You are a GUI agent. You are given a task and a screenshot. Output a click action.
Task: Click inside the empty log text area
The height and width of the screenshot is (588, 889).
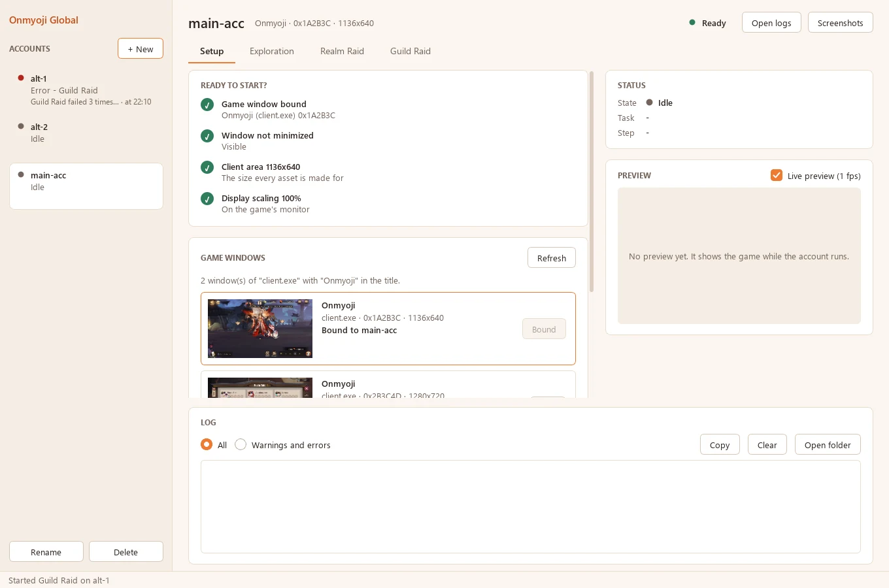[531, 506]
